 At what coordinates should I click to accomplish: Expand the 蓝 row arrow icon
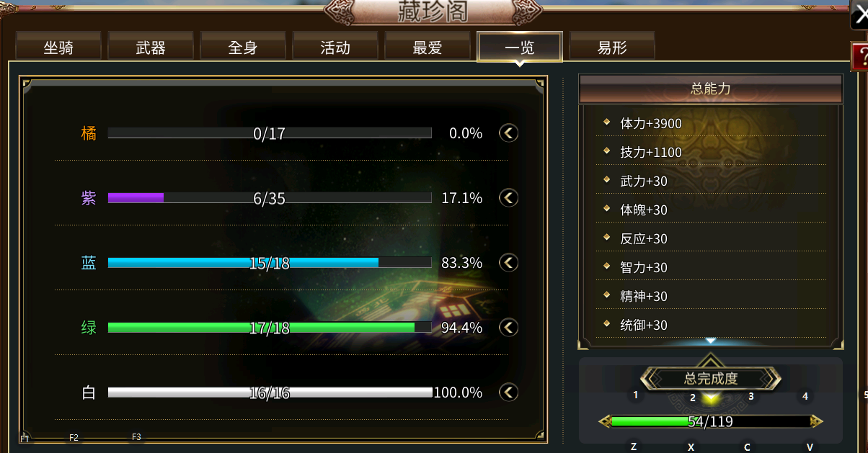click(509, 263)
